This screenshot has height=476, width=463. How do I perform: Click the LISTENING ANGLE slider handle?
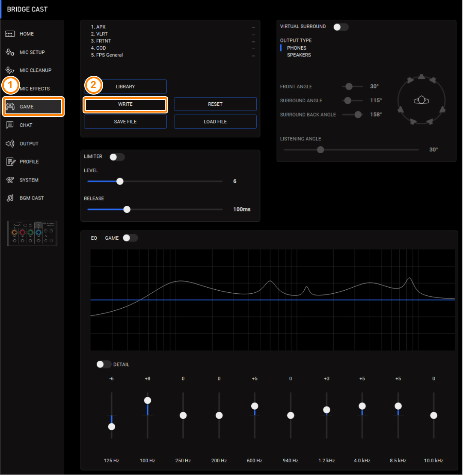click(321, 150)
